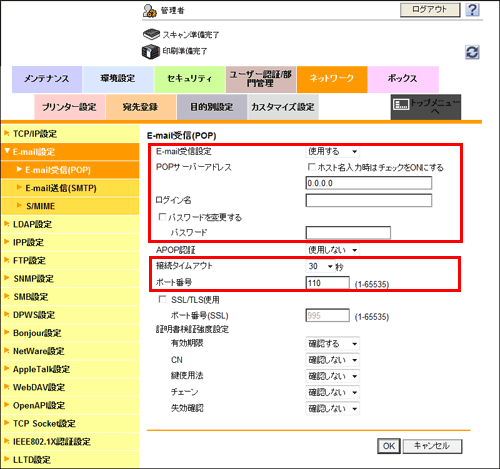
Task: Click the ログアウト button
Action: (x=430, y=10)
